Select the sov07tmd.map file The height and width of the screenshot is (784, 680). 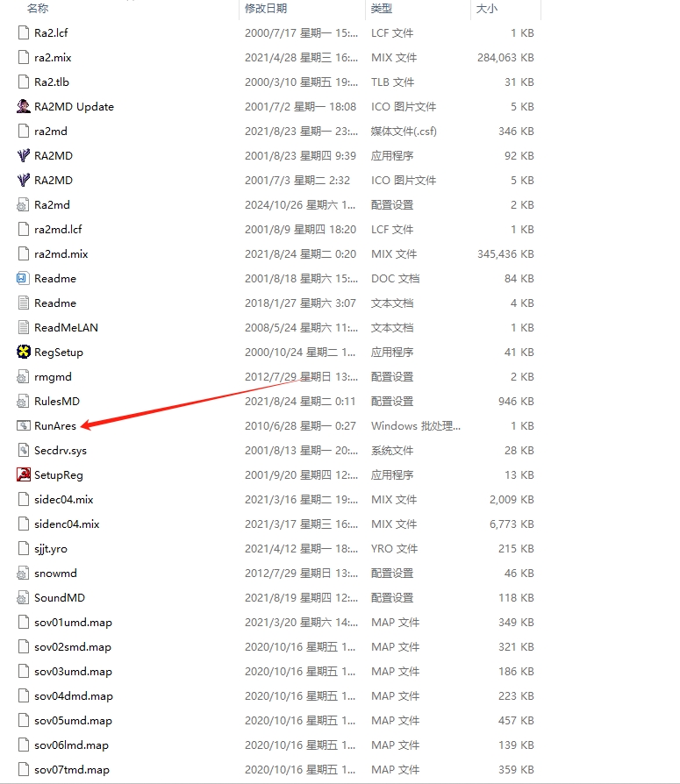72,769
